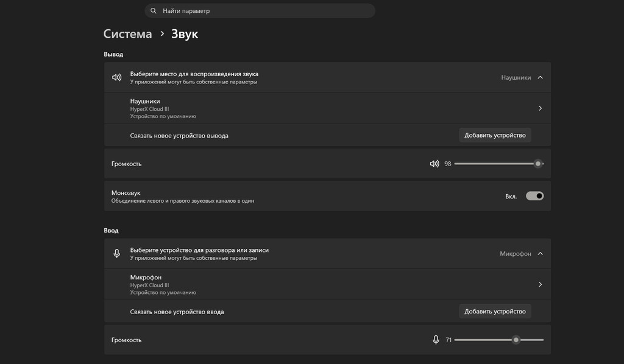Click the Ввод section heading
624x364 pixels.
(111, 231)
